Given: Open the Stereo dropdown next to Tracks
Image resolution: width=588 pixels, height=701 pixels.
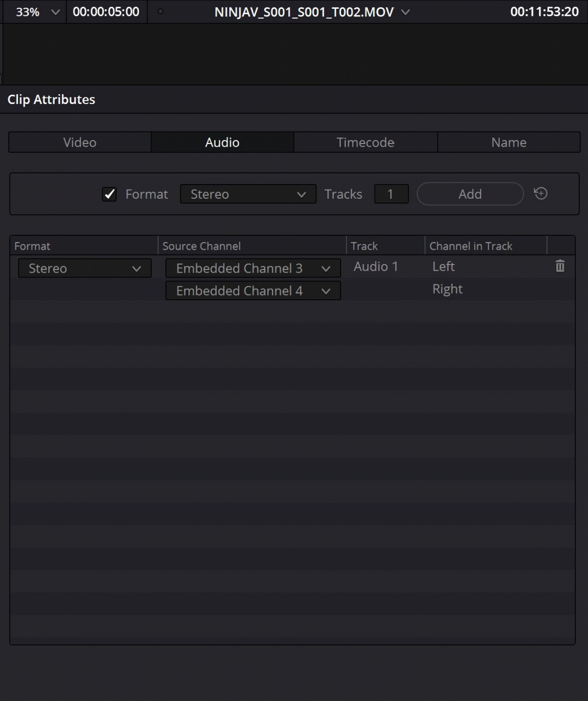Looking at the screenshot, I should click(x=248, y=194).
